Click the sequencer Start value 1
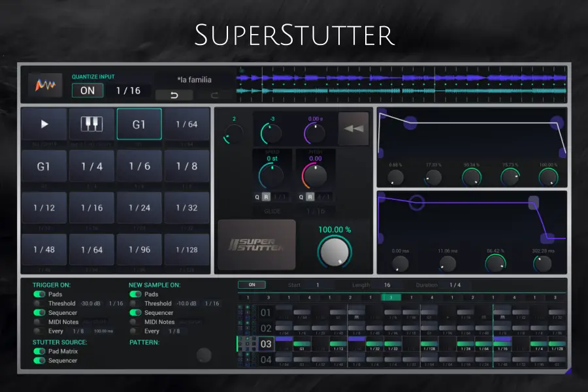This screenshot has height=392, width=588. (318, 285)
